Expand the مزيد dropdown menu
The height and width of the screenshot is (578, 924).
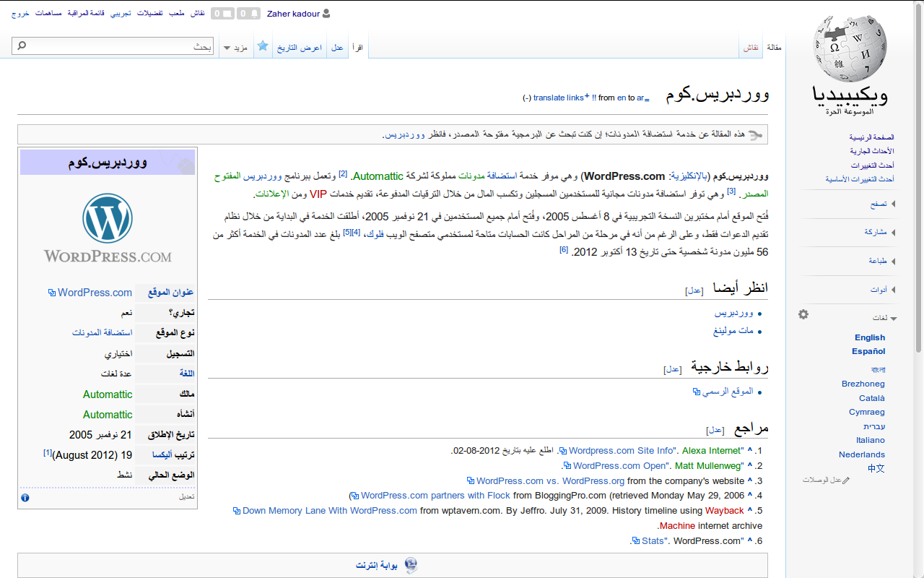click(x=236, y=48)
